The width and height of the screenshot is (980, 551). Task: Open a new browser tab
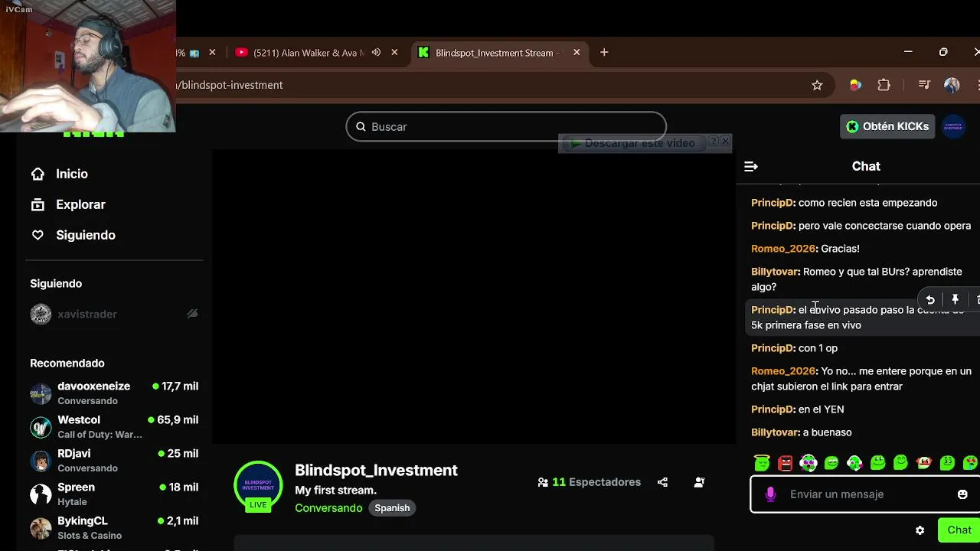[604, 53]
